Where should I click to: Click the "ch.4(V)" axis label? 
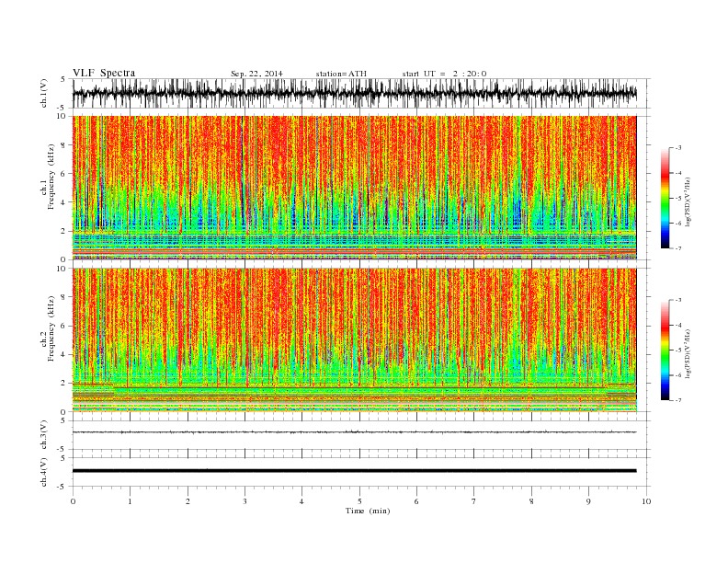[x=44, y=472]
